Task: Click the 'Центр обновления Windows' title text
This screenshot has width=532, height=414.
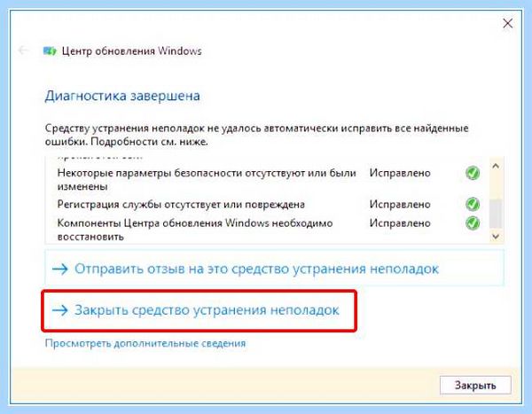Action: pyautogui.click(x=131, y=51)
